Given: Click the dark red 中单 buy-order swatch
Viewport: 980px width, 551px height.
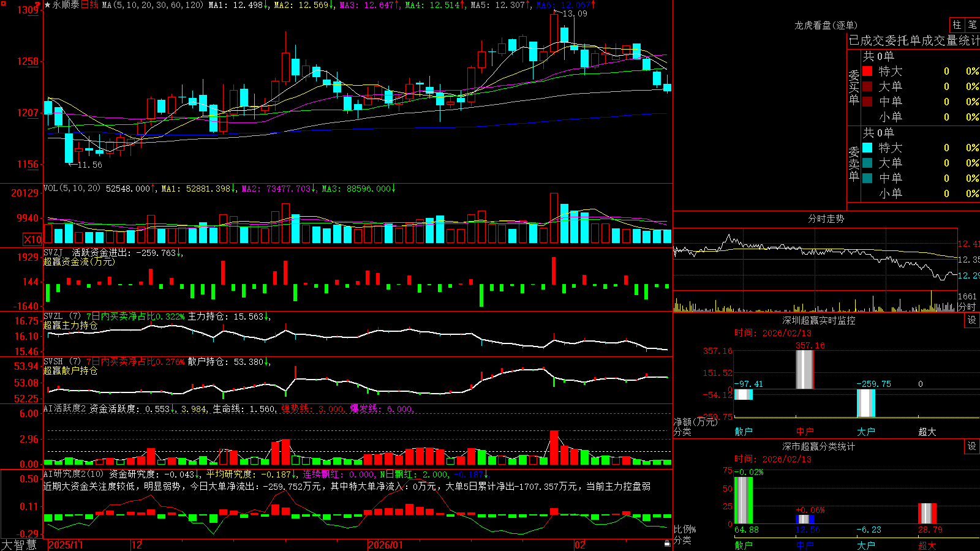Looking at the screenshot, I should coord(867,102).
